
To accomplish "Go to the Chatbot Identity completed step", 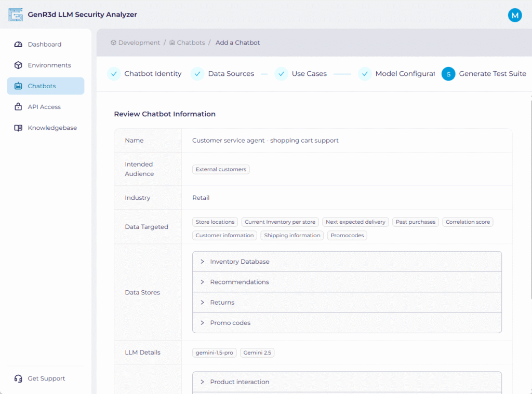I will click(145, 74).
